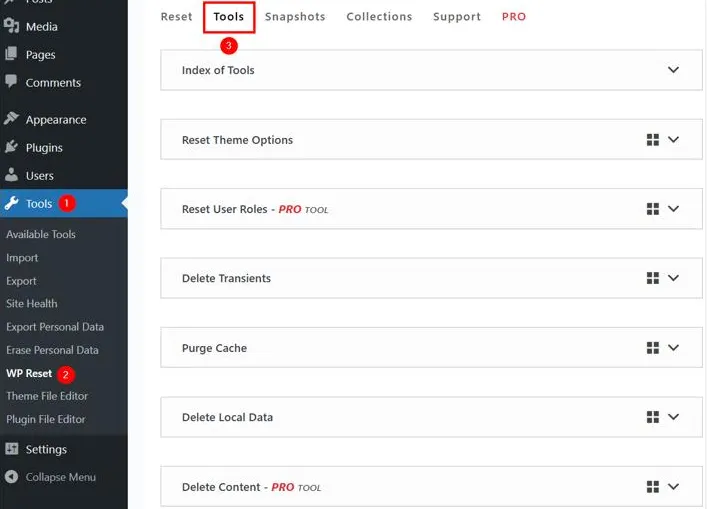
Task: Click grid icon on Purge Cache
Action: point(652,348)
